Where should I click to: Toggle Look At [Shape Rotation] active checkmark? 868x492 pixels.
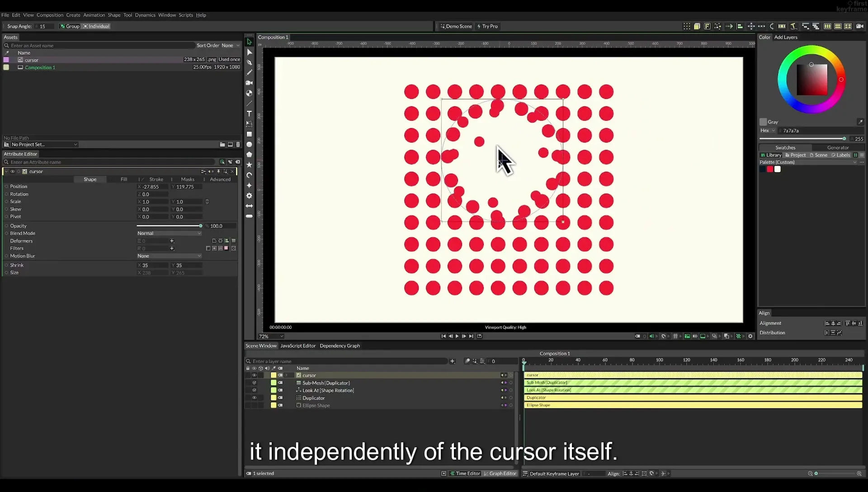254,390
